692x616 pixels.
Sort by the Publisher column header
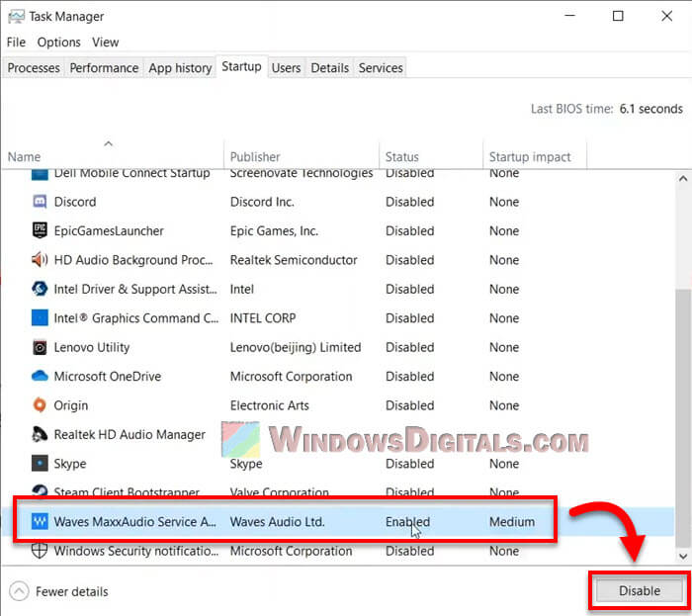302,154
